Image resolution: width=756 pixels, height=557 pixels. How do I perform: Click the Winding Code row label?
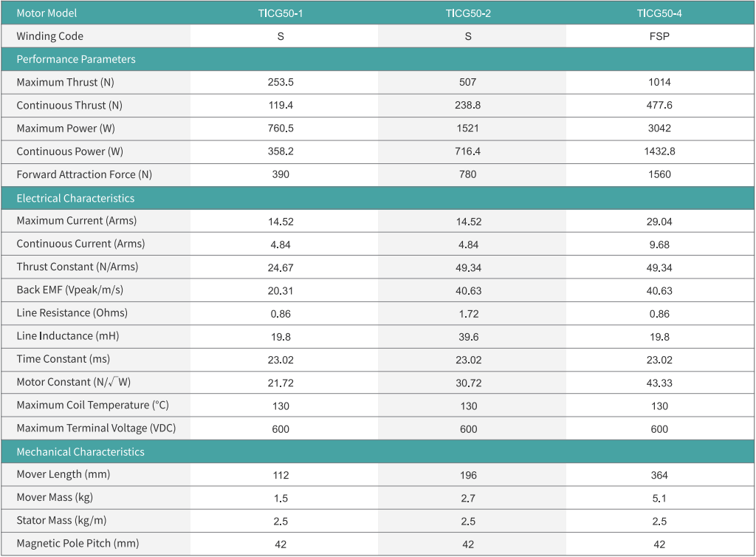point(49,36)
